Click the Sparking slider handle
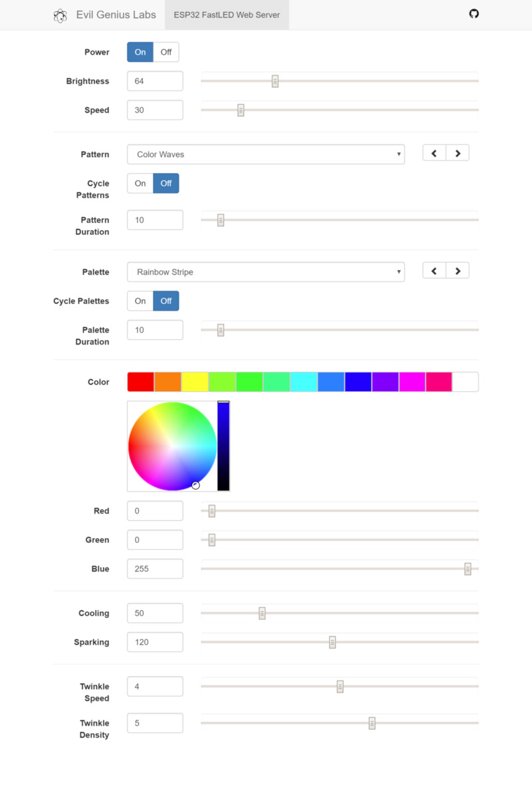Image resolution: width=532 pixels, height=791 pixels. [x=332, y=642]
